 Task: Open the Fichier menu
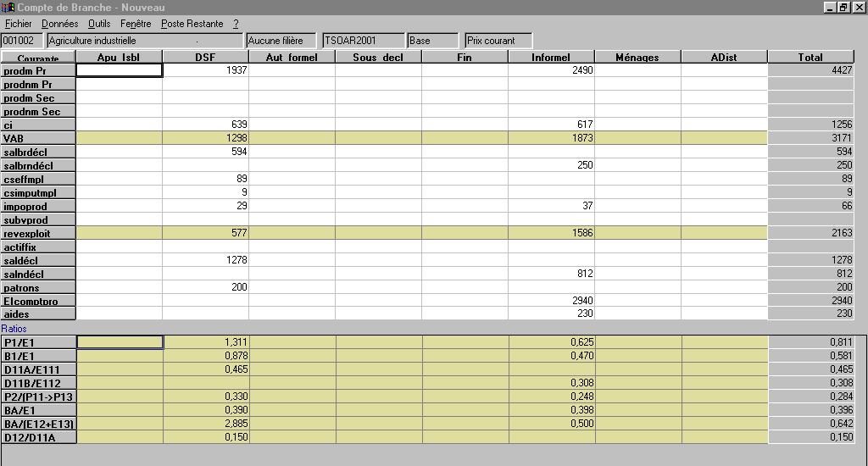point(18,24)
